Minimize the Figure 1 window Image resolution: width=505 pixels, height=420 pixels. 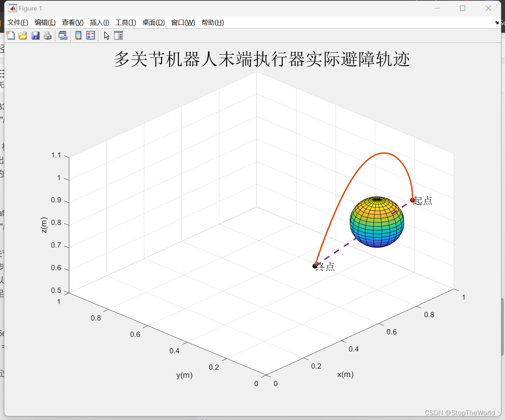coord(438,8)
